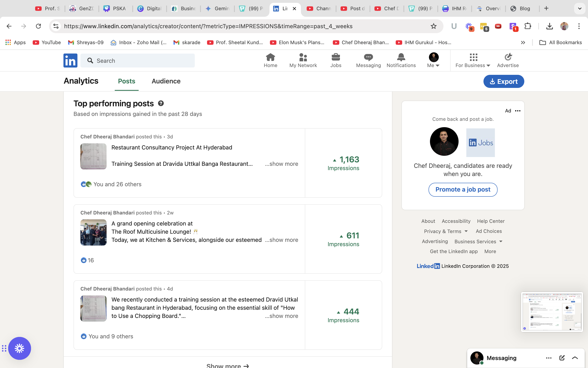Image resolution: width=588 pixels, height=368 pixels.
Task: Expand show more on Restaurant Consultancy post
Action: (281, 164)
